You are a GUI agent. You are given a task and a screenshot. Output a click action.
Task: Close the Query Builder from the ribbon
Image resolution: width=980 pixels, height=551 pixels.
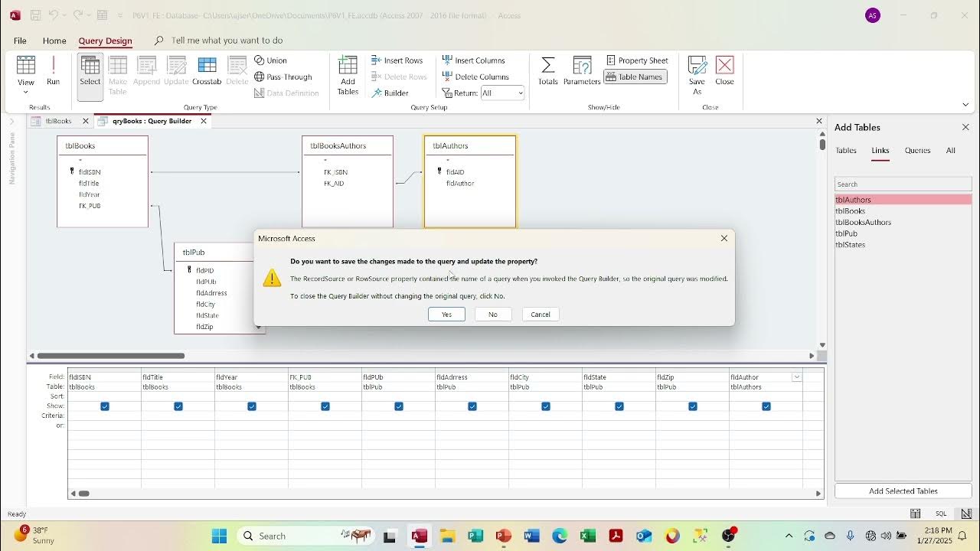pyautogui.click(x=724, y=70)
